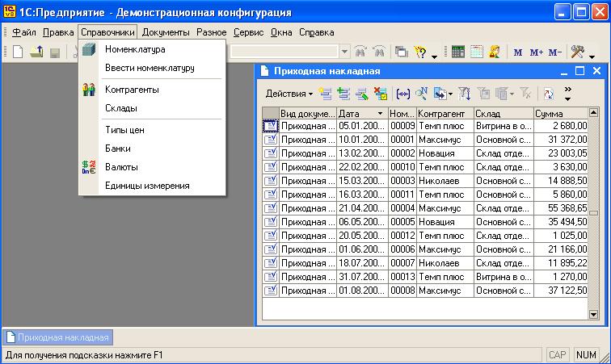Click the Set date interval bracket icon
This screenshot has width=611, height=364.
point(402,94)
